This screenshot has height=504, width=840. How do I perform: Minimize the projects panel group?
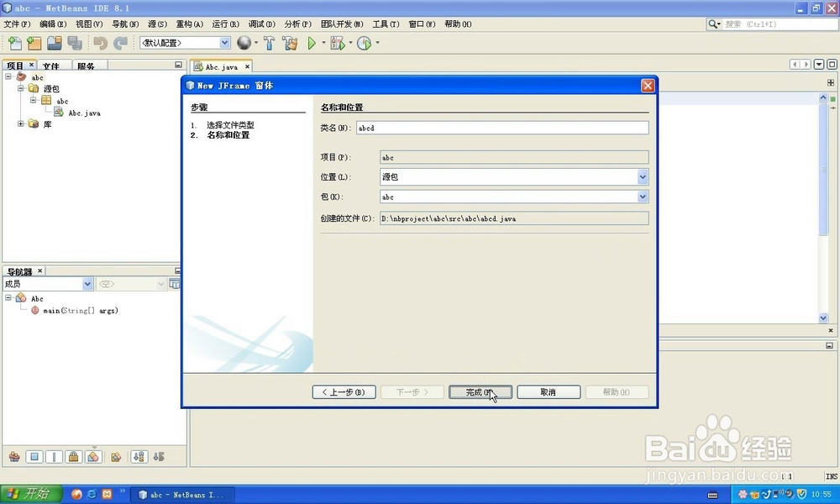coord(178,65)
